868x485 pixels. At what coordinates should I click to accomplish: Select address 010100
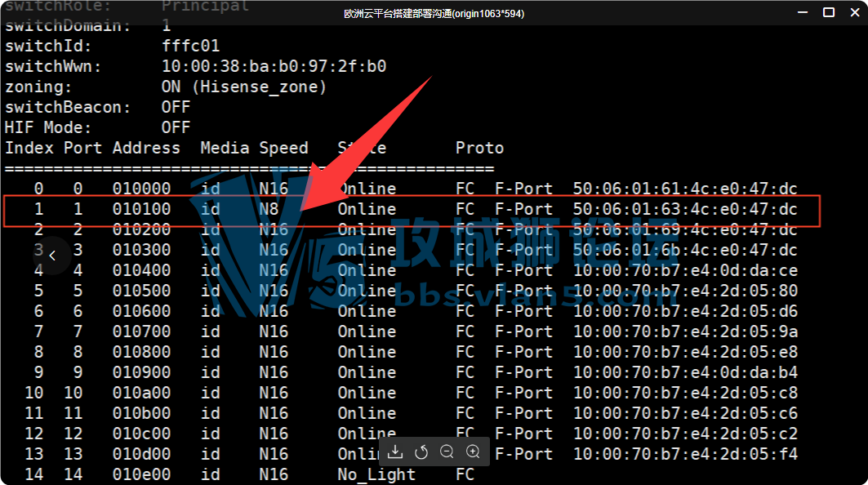(x=141, y=209)
